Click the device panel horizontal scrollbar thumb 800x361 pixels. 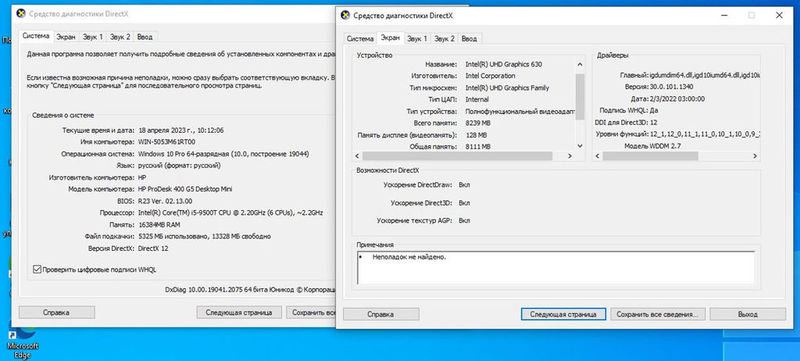457,156
